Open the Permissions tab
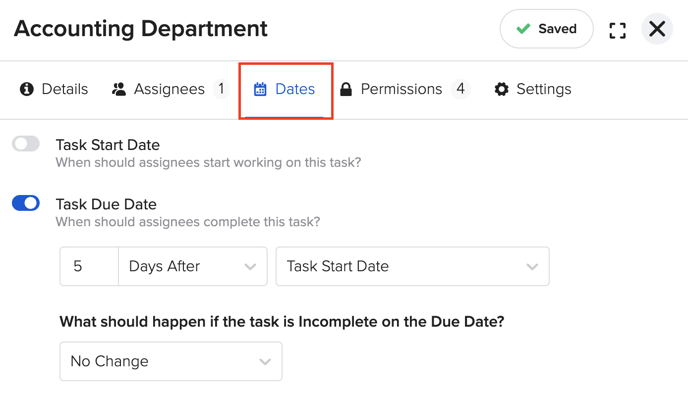The width and height of the screenshot is (688, 393). pos(405,89)
